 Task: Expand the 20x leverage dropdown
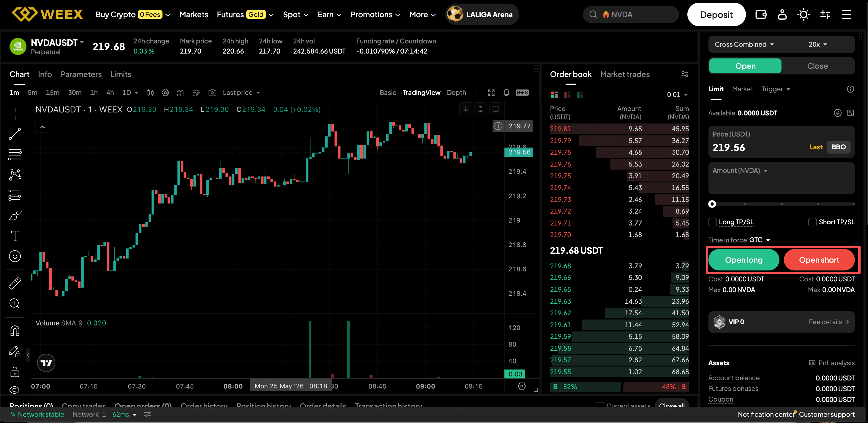[818, 44]
